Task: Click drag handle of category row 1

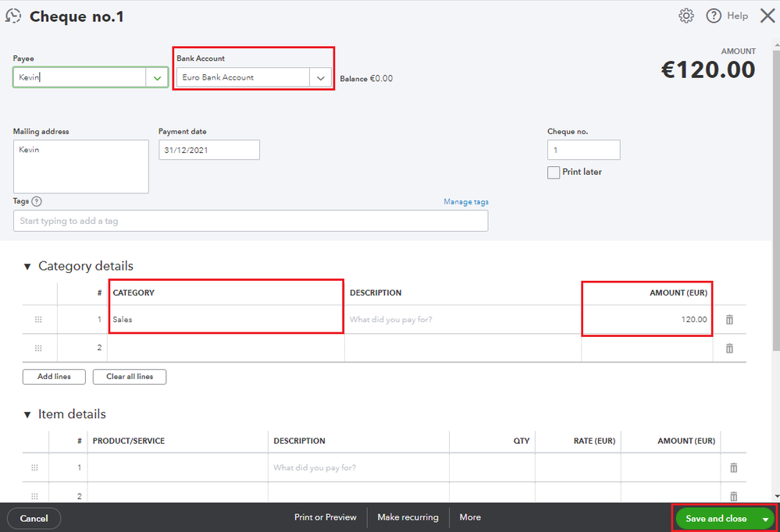Action: tap(38, 319)
